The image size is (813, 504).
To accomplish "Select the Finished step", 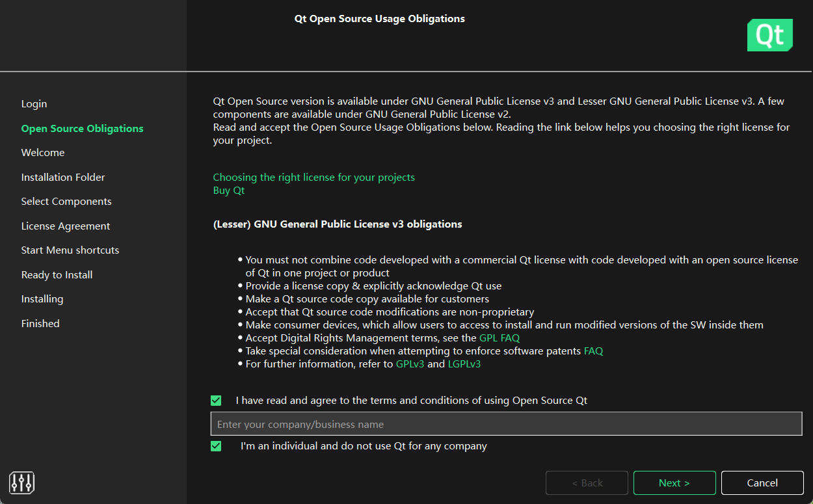I will [40, 324].
